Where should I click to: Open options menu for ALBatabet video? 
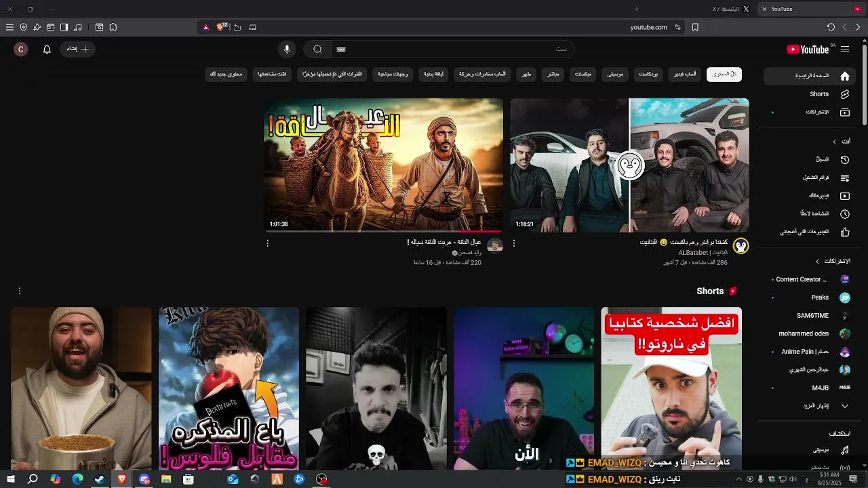click(x=514, y=243)
